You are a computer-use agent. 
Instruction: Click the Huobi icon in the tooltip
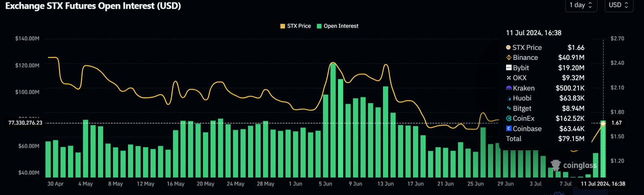pyautogui.click(x=509, y=98)
